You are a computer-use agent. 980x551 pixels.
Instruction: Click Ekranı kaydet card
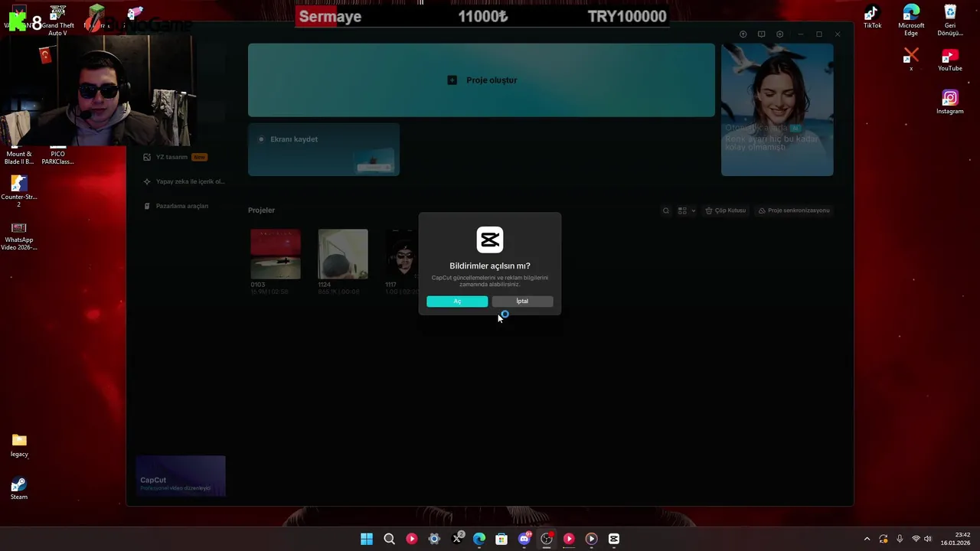[324, 149]
